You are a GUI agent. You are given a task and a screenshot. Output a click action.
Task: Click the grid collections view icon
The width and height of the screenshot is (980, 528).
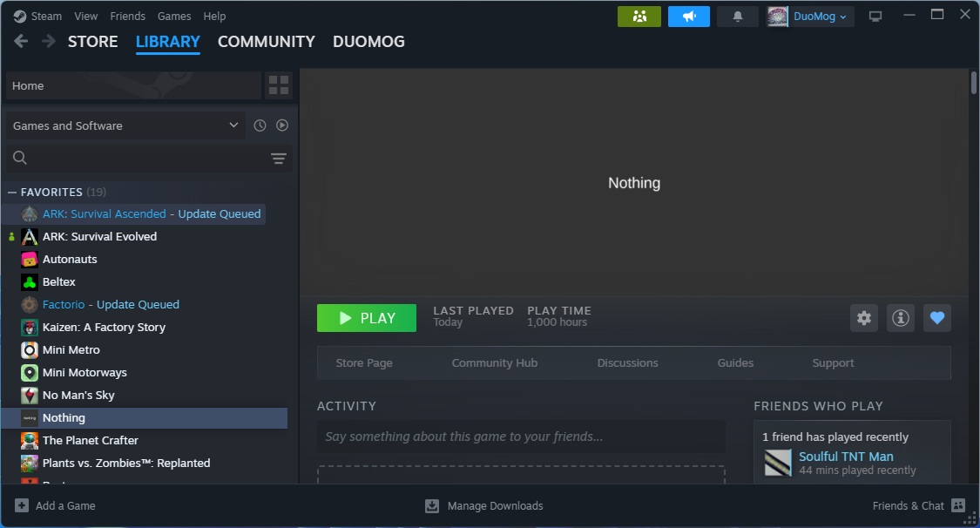pyautogui.click(x=279, y=85)
